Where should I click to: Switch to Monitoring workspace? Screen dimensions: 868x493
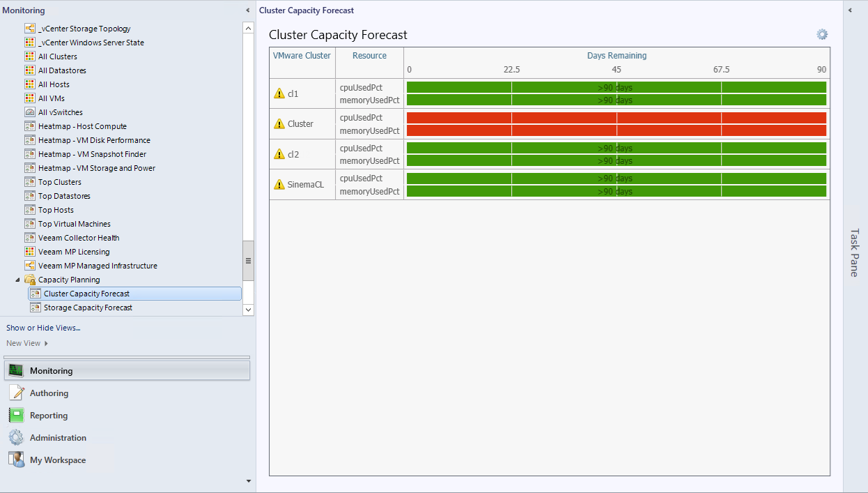[x=127, y=370]
